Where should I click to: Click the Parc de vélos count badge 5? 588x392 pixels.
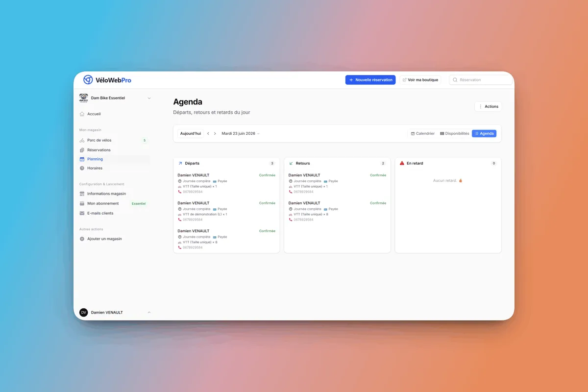pos(145,140)
